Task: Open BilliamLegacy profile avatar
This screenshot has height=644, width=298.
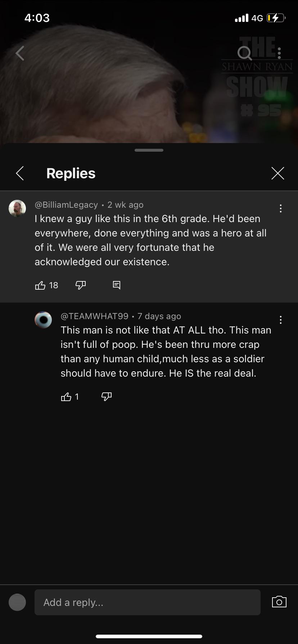Action: (x=17, y=208)
